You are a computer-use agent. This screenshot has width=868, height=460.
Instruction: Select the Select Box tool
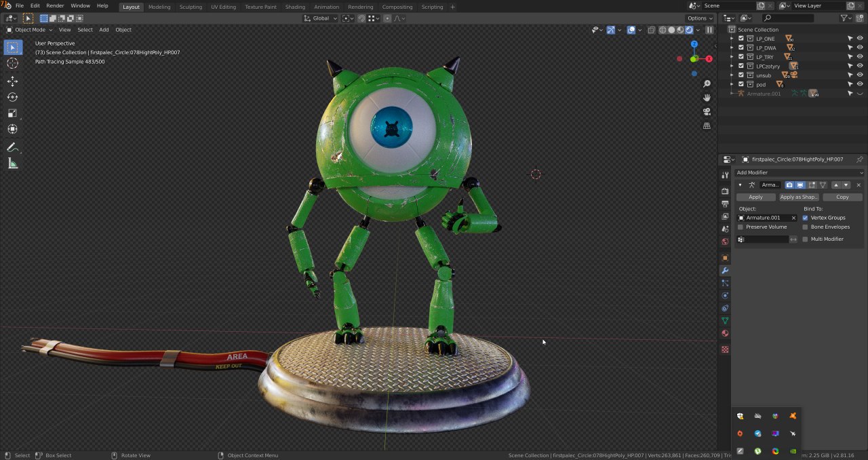pos(13,47)
